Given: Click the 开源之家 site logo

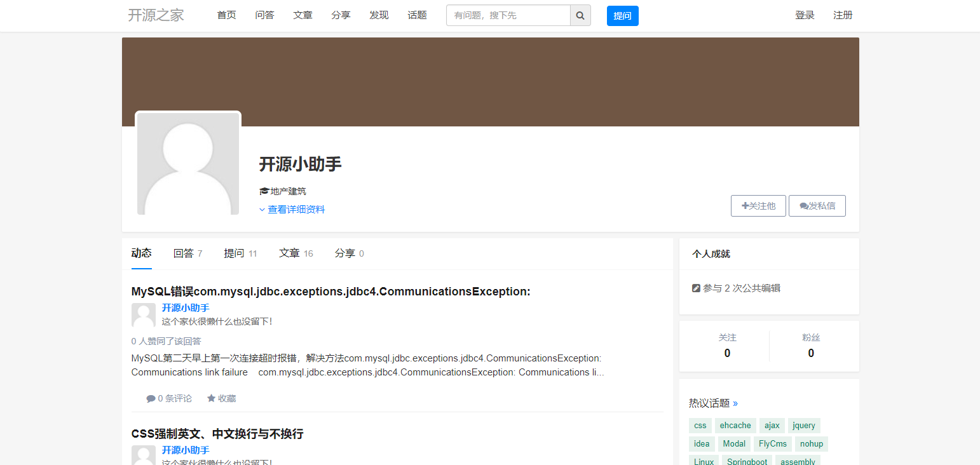Looking at the screenshot, I should [x=156, y=15].
